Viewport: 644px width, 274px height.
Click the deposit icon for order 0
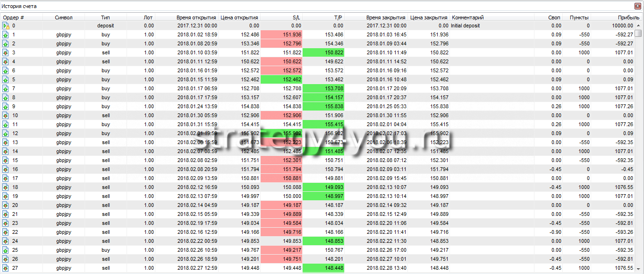(x=6, y=26)
